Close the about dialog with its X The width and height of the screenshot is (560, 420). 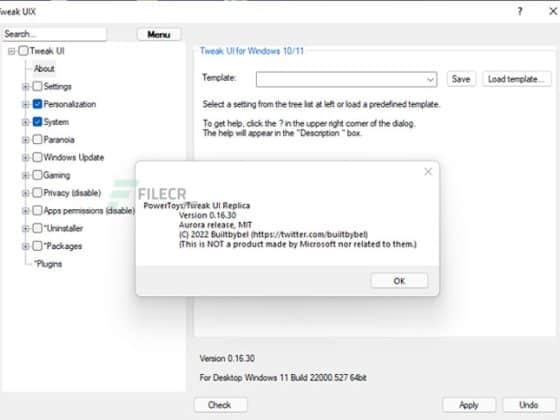(x=428, y=172)
